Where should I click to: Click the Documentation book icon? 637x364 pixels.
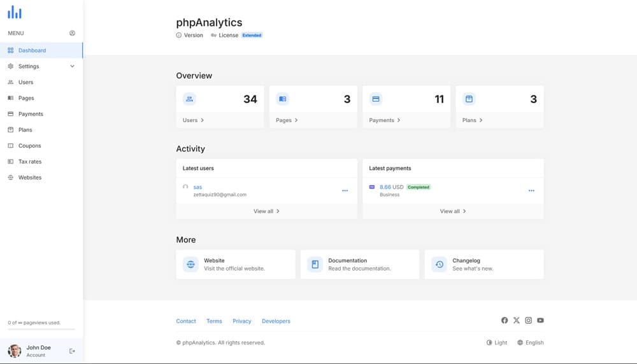click(315, 265)
